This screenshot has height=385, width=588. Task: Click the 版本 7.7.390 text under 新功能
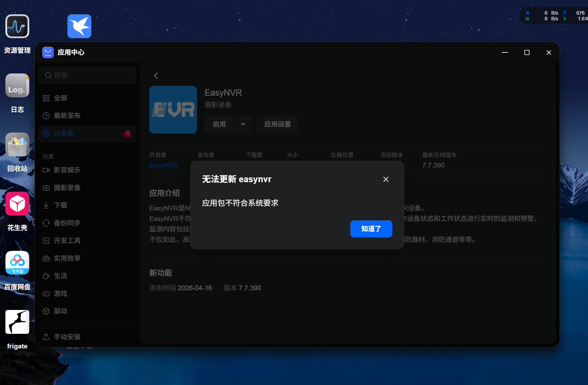pos(242,288)
